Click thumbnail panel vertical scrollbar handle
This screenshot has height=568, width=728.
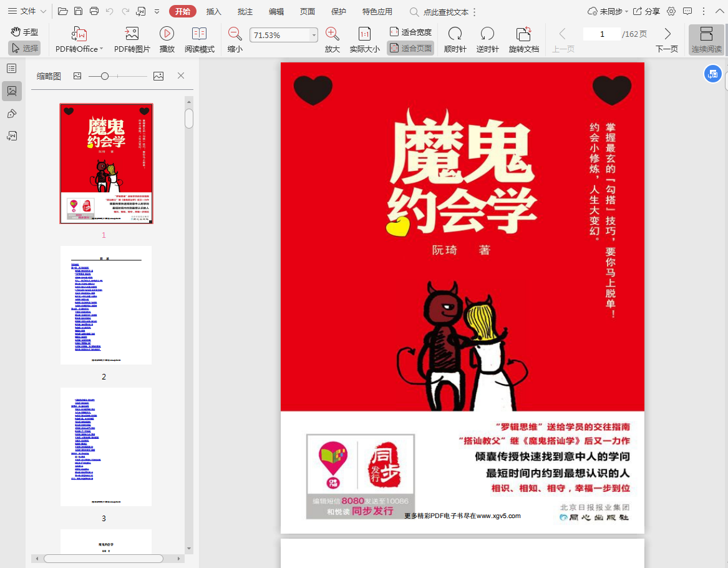189,119
